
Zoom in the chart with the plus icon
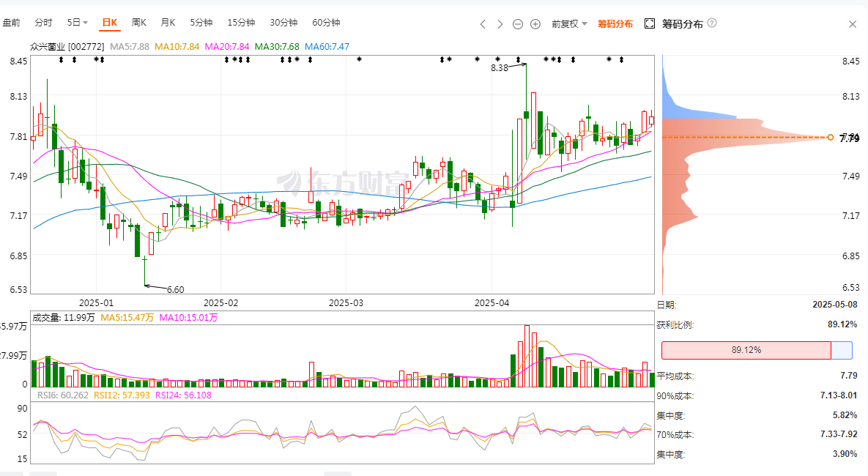(x=535, y=23)
